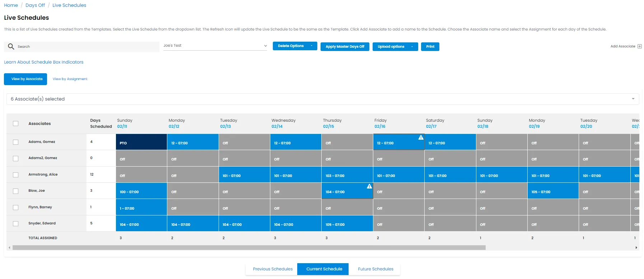This screenshot has height=279, width=644.
Task: Switch to View by Assignment tab
Action: (x=70, y=79)
